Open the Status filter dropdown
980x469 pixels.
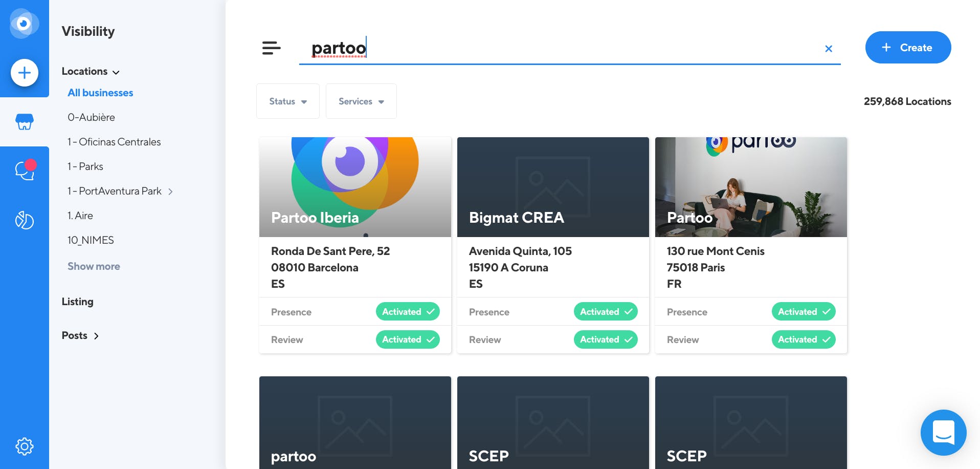(x=288, y=101)
